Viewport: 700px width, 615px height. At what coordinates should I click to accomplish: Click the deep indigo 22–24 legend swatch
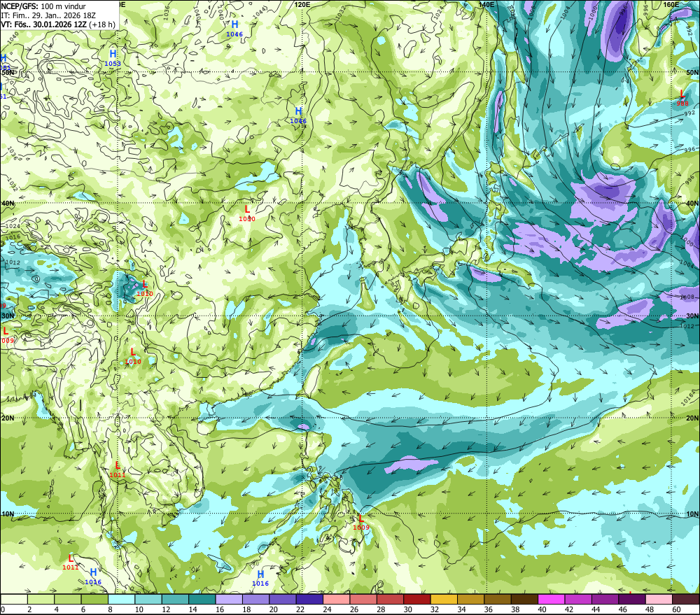[309, 599]
